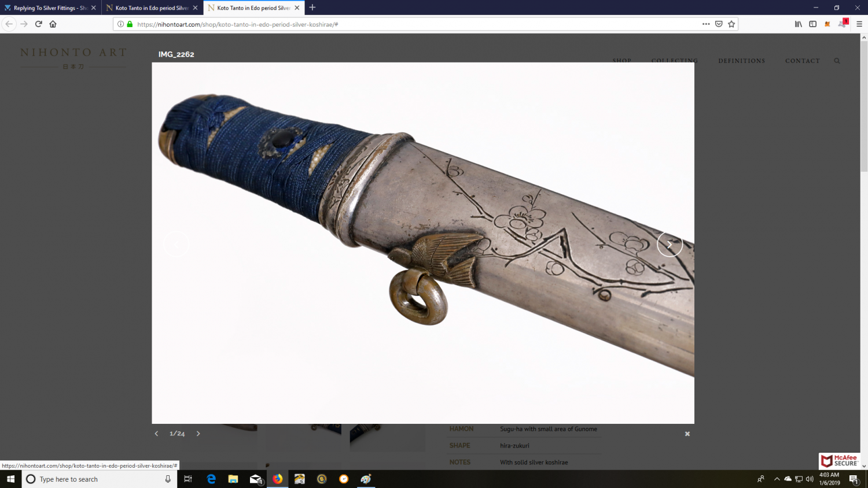Save page to Pocket
Screen dimensions: 868x488
pos(719,24)
